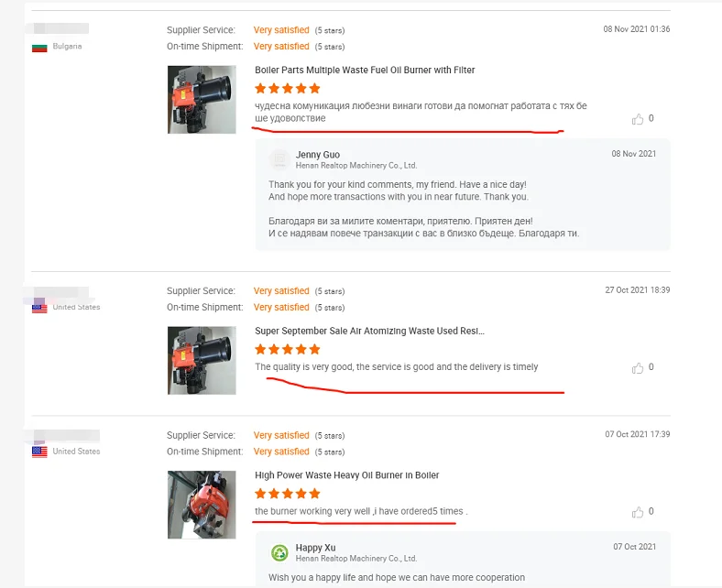
Task: Click the five-star rating under Boiler Parts review
Action: click(x=288, y=89)
